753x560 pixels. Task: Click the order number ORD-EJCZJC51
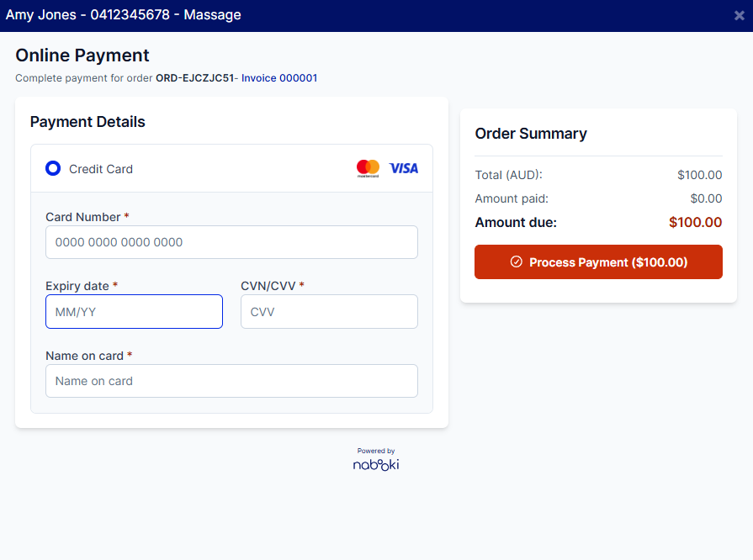[194, 78]
